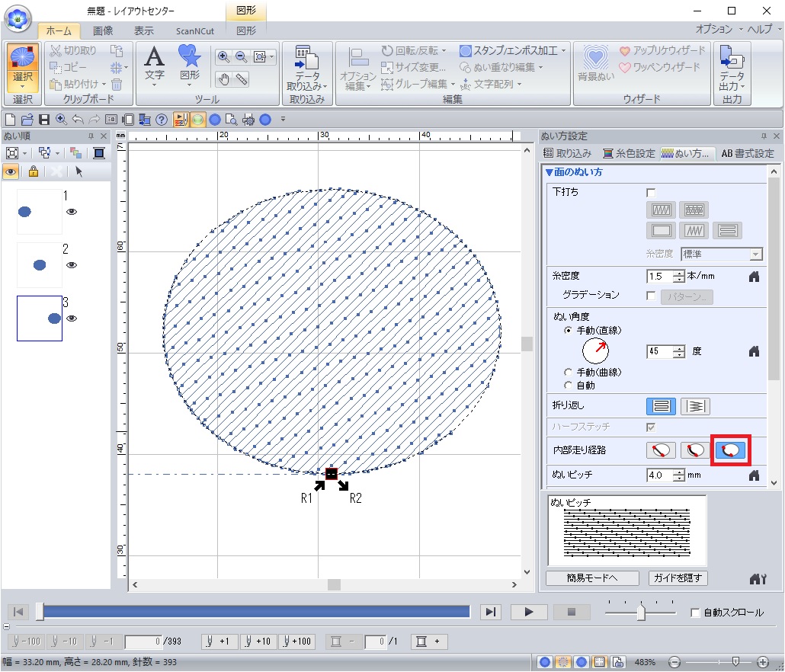The width and height of the screenshot is (785, 672).
Task: Click the save icon in quick toolbar
Action: (x=43, y=120)
